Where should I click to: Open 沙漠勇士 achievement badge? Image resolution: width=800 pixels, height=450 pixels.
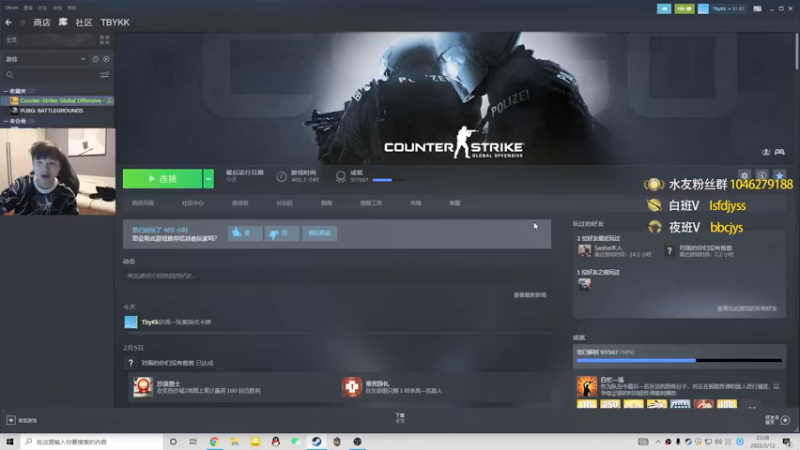pyautogui.click(x=143, y=387)
